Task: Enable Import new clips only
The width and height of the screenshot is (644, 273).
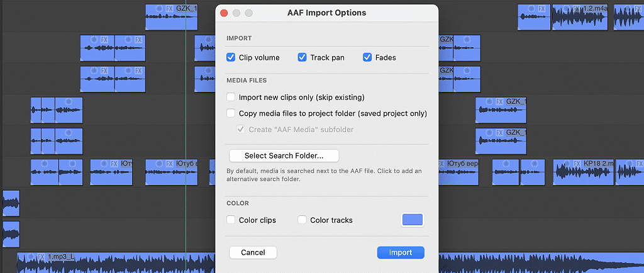Action: pyautogui.click(x=231, y=97)
